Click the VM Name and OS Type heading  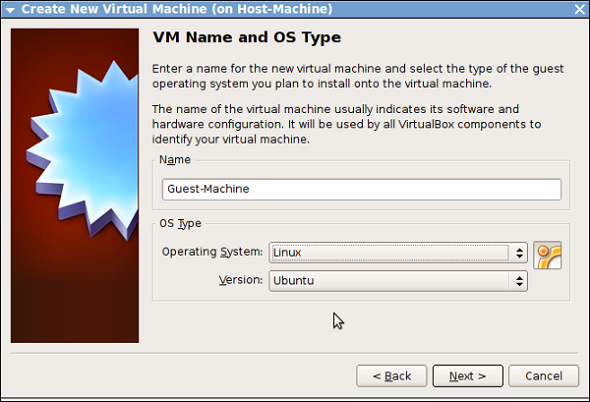[247, 37]
